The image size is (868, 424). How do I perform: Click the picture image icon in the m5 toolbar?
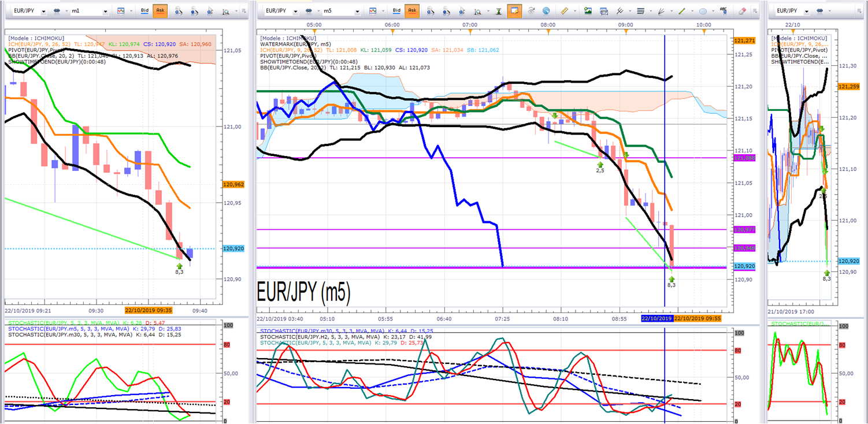pyautogui.click(x=588, y=10)
